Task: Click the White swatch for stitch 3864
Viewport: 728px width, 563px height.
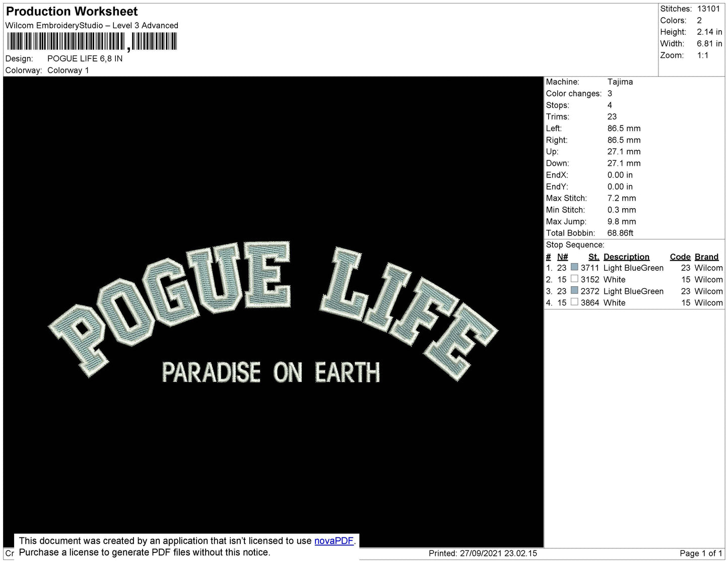Action: pyautogui.click(x=574, y=302)
